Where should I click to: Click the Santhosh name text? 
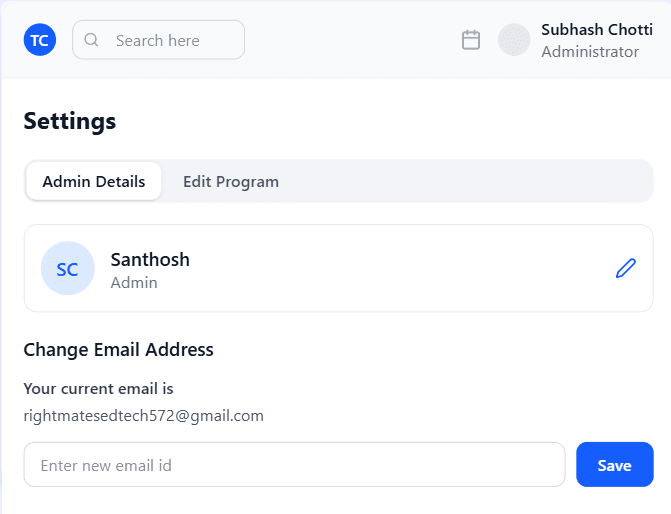point(150,259)
